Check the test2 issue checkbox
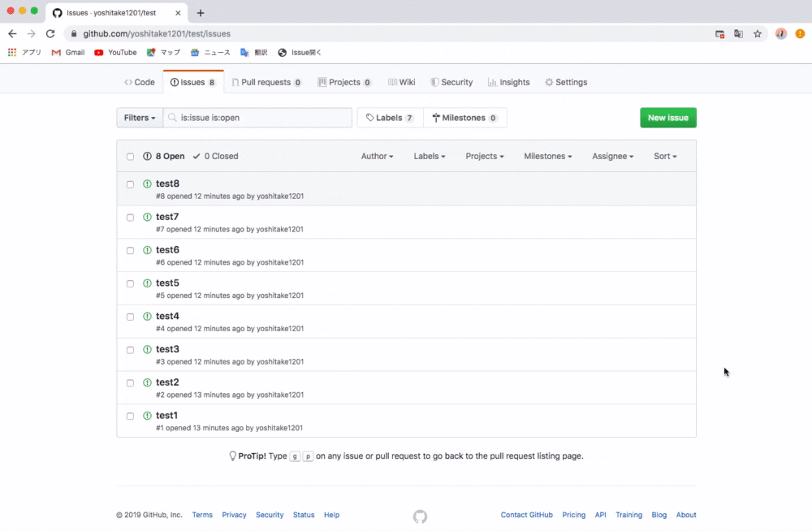This screenshot has height=531, width=812. click(x=130, y=383)
